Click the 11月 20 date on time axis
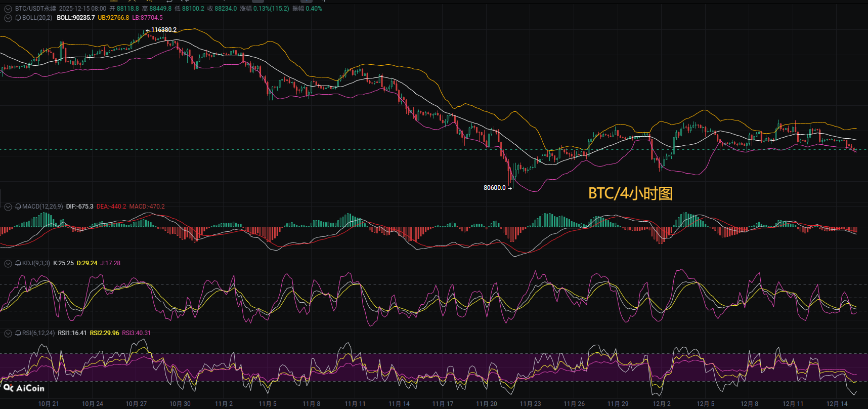 486,403
